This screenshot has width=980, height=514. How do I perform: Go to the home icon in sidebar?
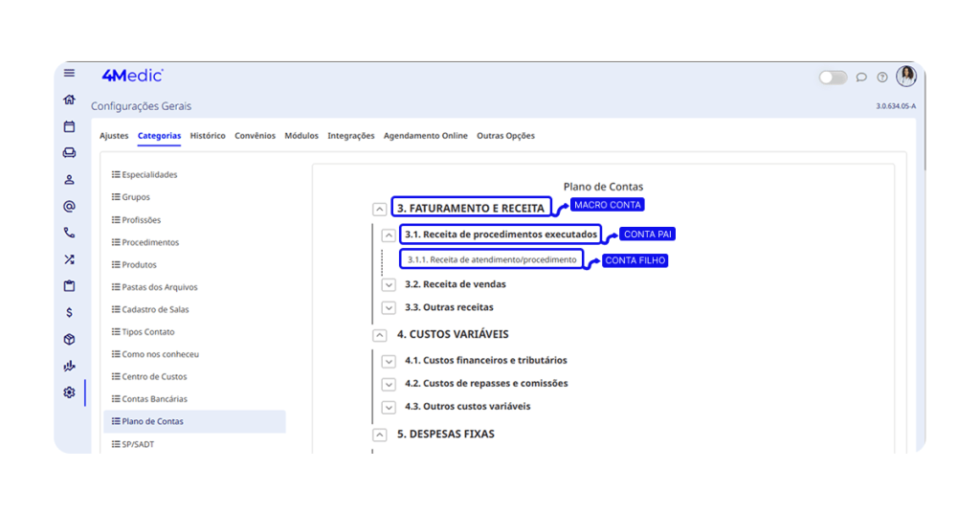(x=69, y=100)
